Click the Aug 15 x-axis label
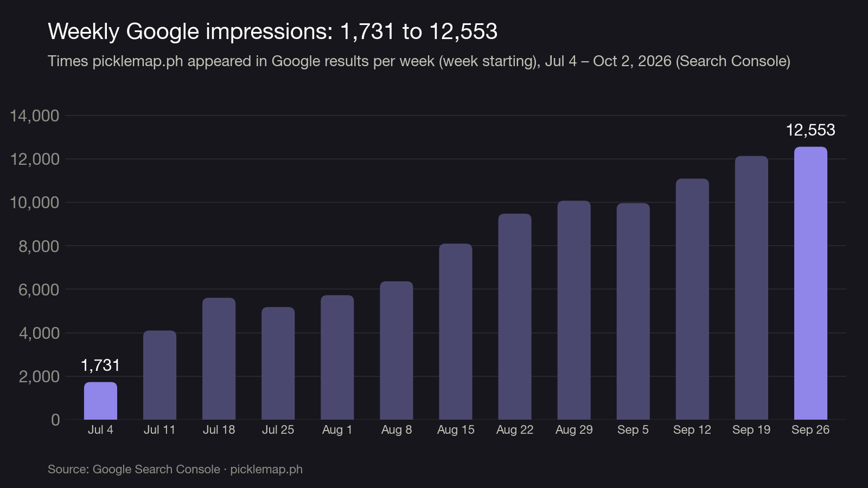This screenshot has height=488, width=868. pos(456,430)
